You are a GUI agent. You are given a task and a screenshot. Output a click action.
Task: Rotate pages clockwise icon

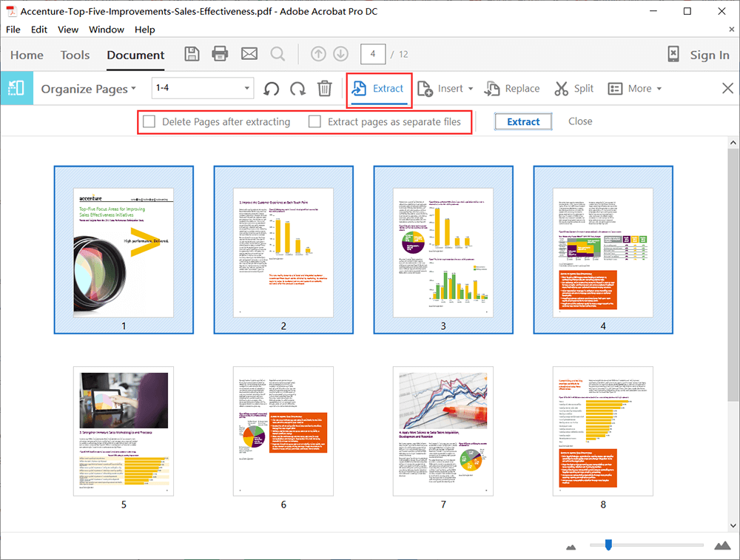[297, 89]
